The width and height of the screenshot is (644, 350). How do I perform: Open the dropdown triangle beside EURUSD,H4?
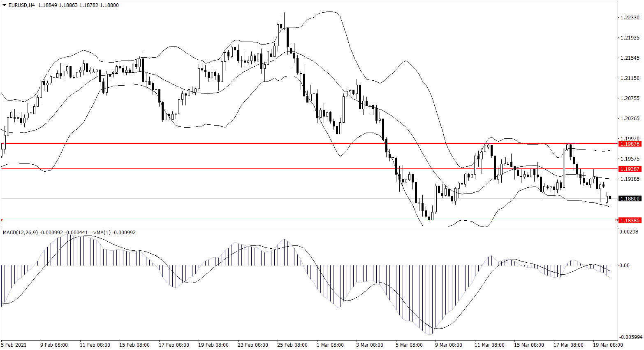pyautogui.click(x=5, y=5)
